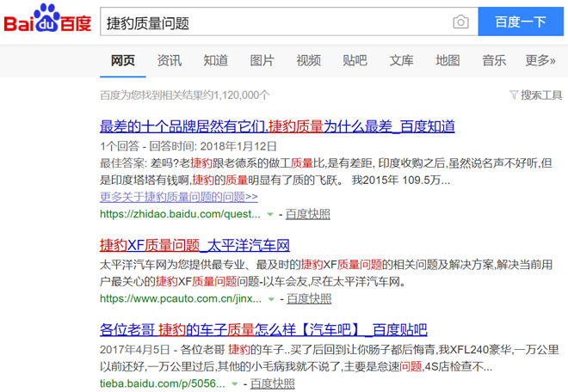Open 百度快照 for the tieba result
The image size is (568, 392).
click(x=273, y=383)
